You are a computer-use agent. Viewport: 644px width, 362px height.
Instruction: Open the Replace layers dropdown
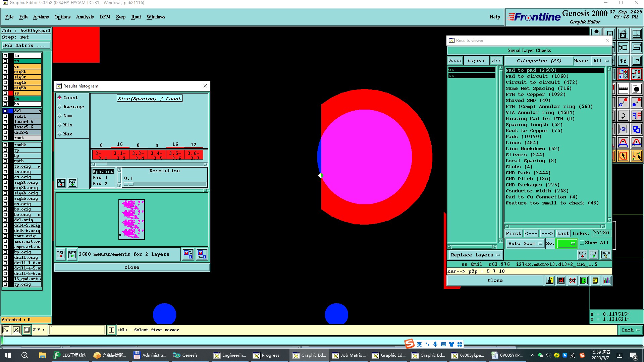[x=475, y=255]
